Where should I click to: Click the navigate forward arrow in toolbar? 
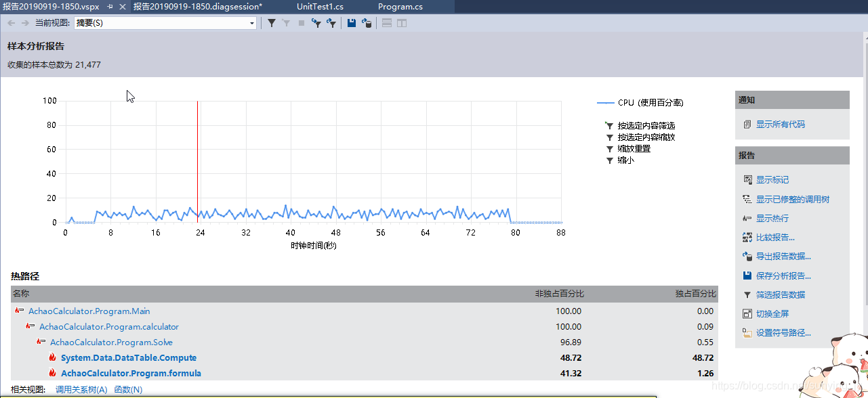tap(25, 23)
